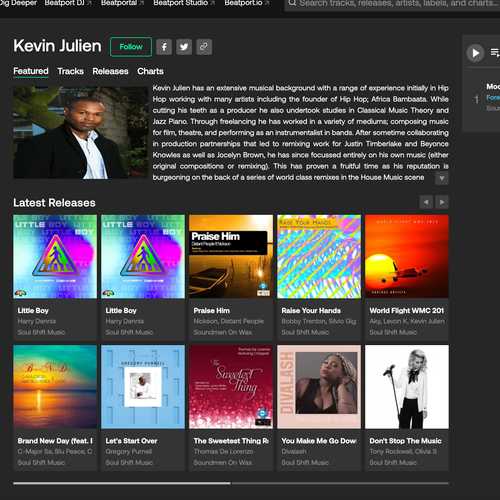Open Beatport Studio link
This screenshot has width=500, height=500.
point(184,3)
